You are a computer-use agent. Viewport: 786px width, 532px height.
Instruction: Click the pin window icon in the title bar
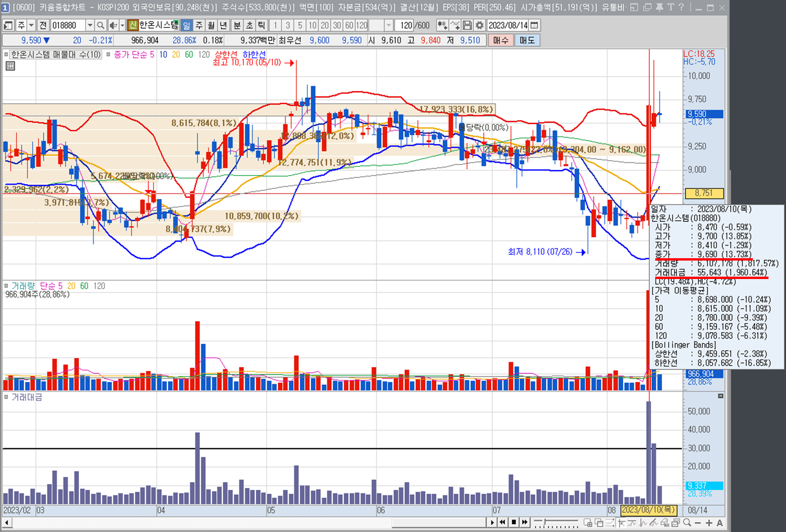pyautogui.click(x=659, y=7)
